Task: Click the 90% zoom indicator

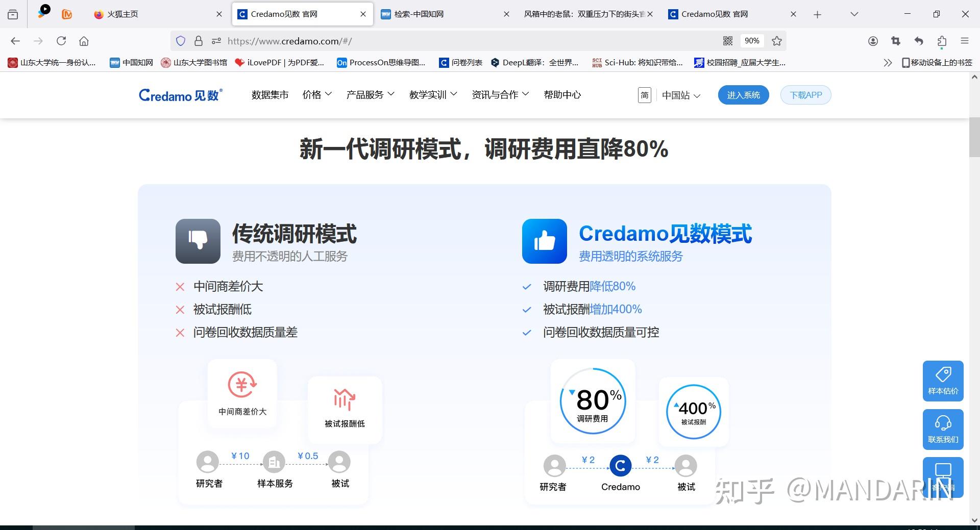Action: pyautogui.click(x=752, y=41)
